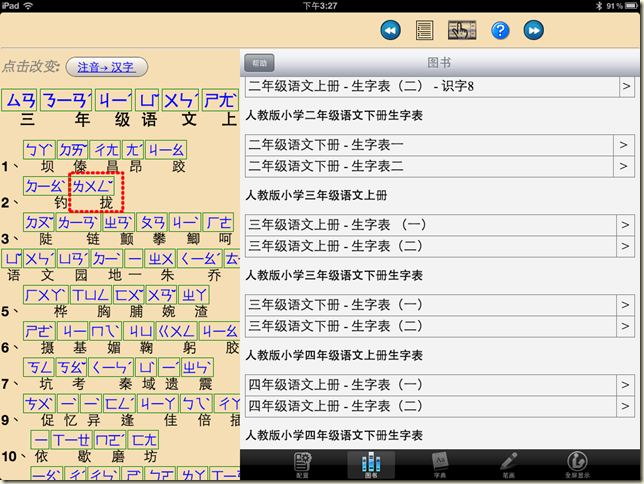Tap the ㄕㄤˋ zhuyin box for 上

[x=221, y=100]
